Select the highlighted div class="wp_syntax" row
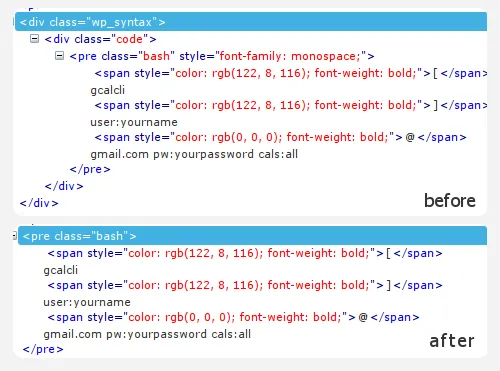Image resolution: width=500 pixels, height=371 pixels. (x=251, y=22)
